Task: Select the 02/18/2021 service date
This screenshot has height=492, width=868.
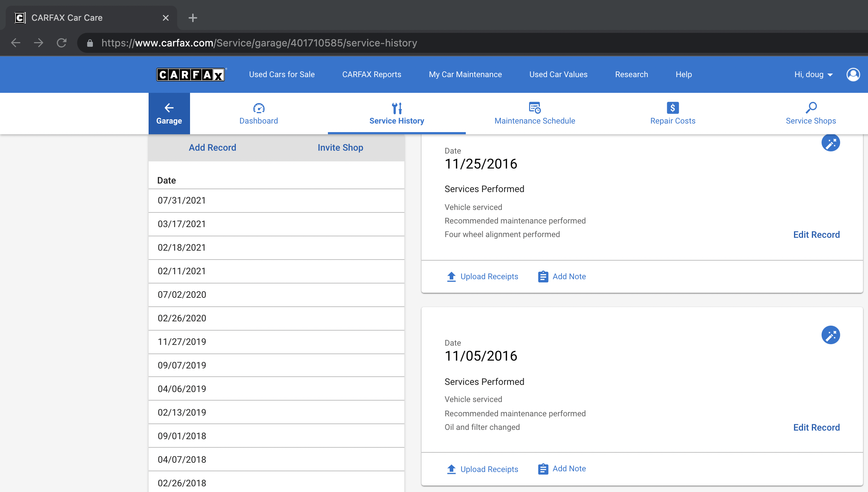Action: coord(276,248)
